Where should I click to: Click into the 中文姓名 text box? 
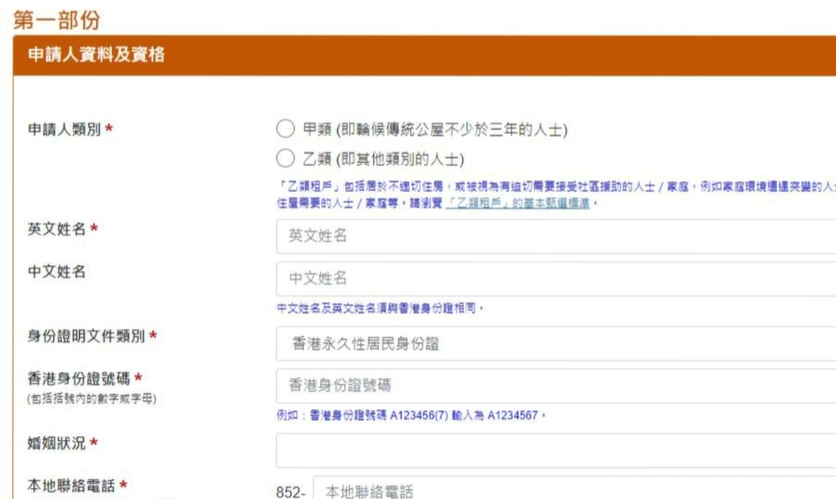[555, 278]
